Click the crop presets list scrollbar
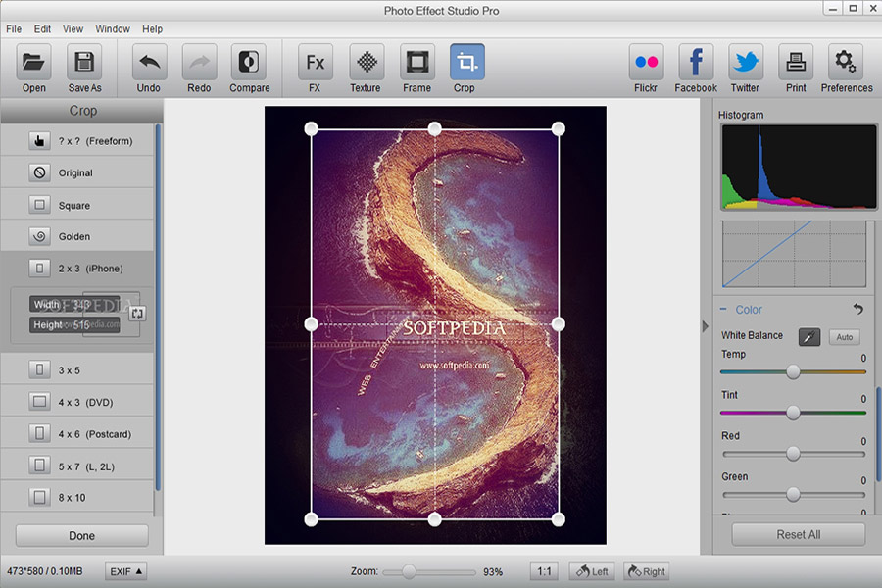882x588 pixels. 158,307
